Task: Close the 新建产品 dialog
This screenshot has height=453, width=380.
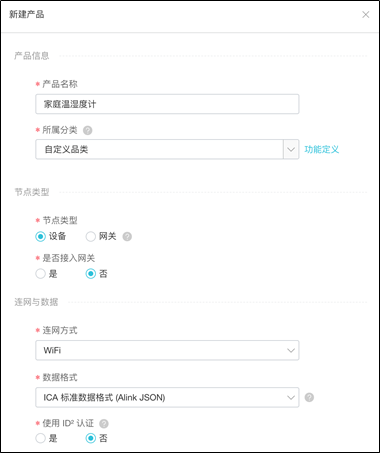Action: (x=366, y=15)
